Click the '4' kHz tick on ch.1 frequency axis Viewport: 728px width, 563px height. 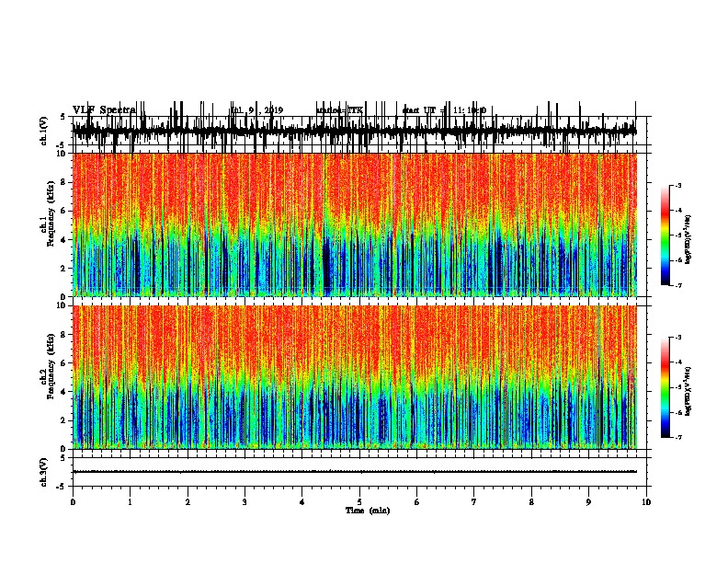pos(63,240)
